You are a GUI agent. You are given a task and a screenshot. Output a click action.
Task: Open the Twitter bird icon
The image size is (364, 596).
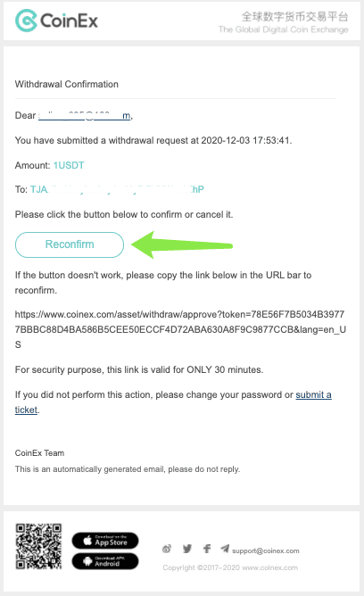pos(187,549)
